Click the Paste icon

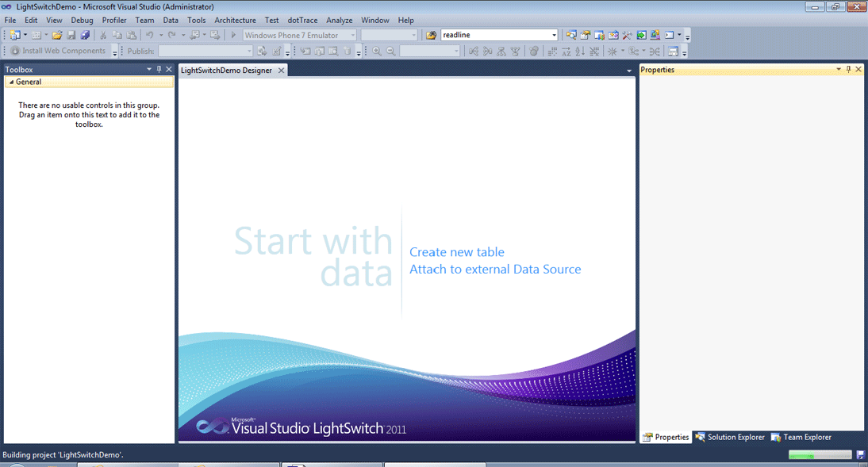coord(131,35)
